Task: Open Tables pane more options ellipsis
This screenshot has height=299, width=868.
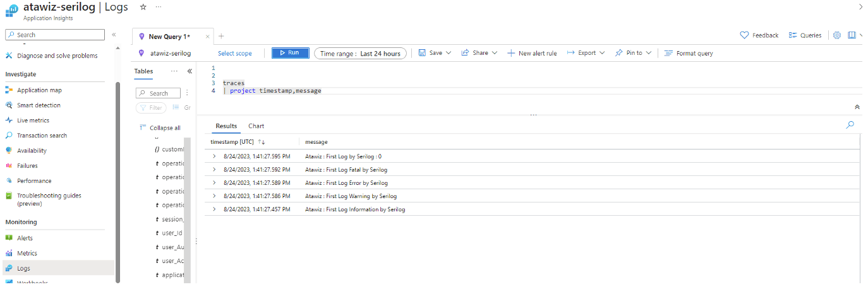Action: coord(174,71)
